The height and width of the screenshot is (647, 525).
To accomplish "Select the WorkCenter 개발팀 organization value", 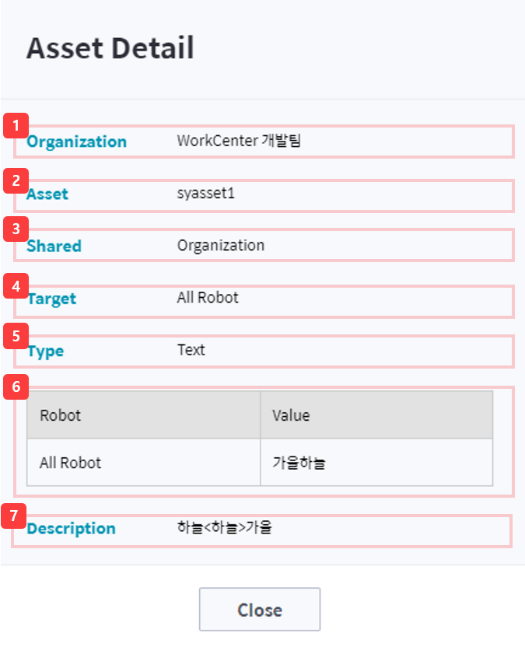I will [x=239, y=141].
